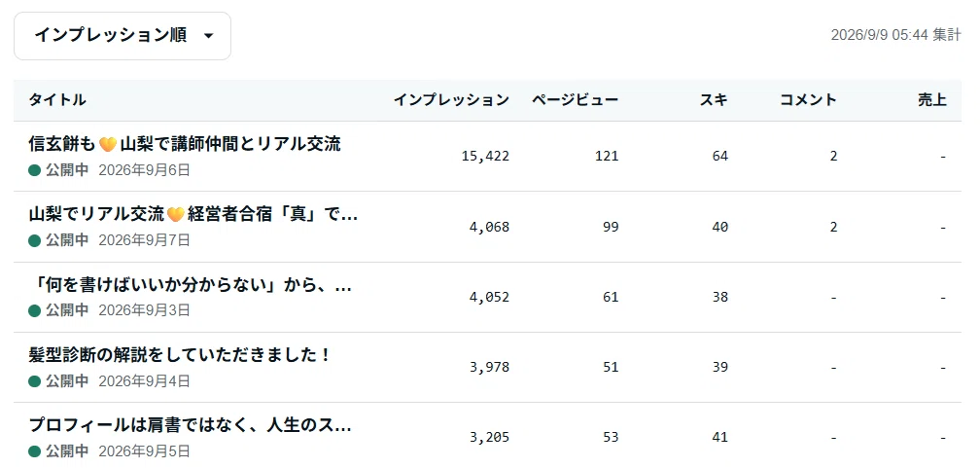This screenshot has width=980, height=468.
Task: Click the スキ column header
Action: [714, 100]
